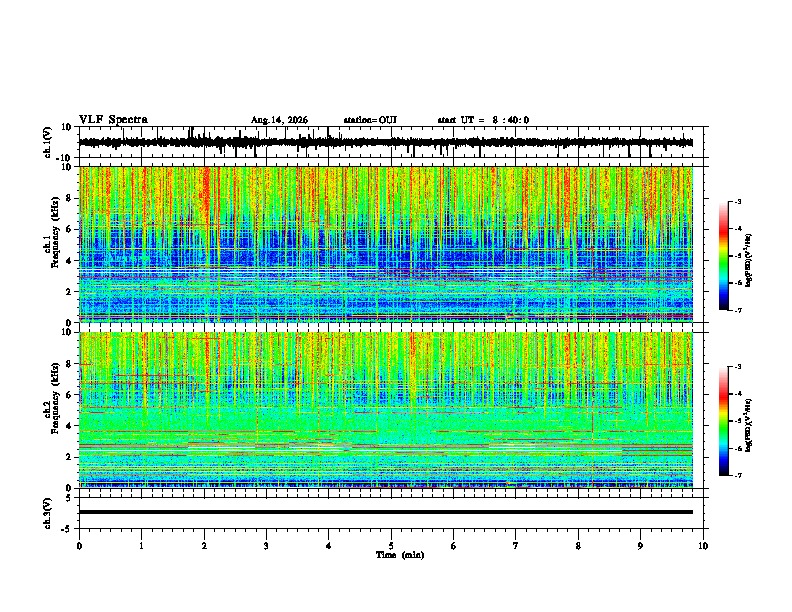792x612 pixels.
Task: Click time axis tick label "9"
Action: [x=640, y=546]
